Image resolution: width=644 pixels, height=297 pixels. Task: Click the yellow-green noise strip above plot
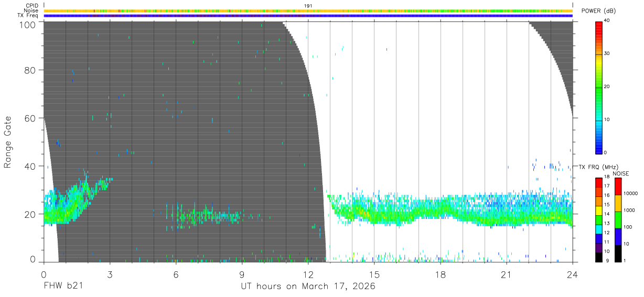coord(308,10)
